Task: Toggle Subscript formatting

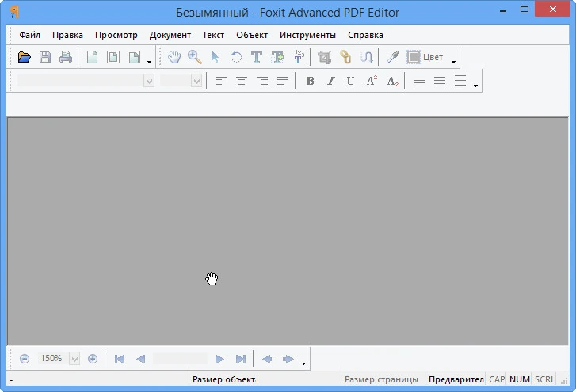Action: coord(393,81)
